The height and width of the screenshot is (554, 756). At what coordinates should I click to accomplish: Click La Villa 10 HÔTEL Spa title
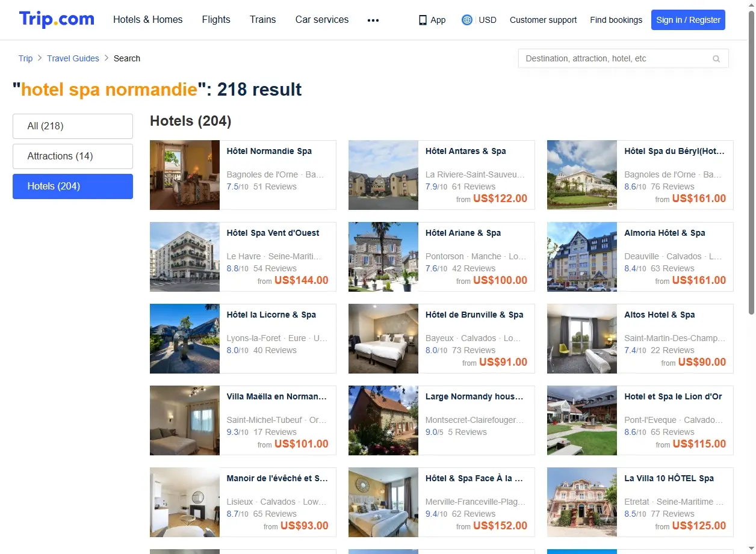tap(669, 478)
